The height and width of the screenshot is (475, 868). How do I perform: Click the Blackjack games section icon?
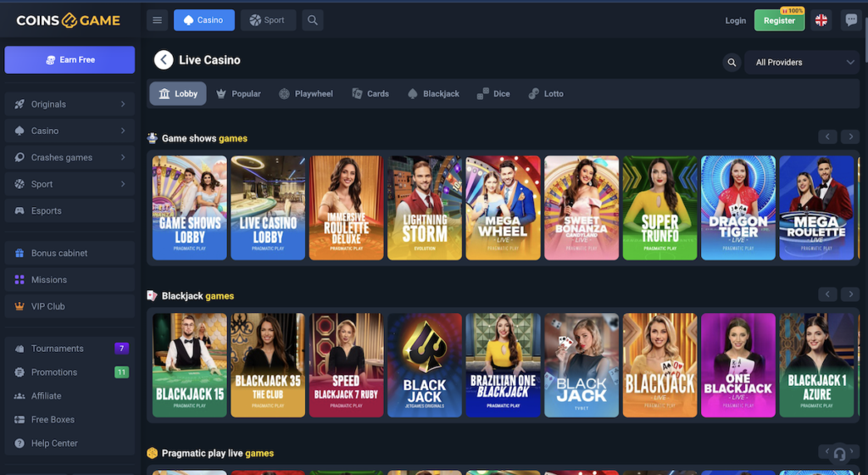(x=153, y=296)
